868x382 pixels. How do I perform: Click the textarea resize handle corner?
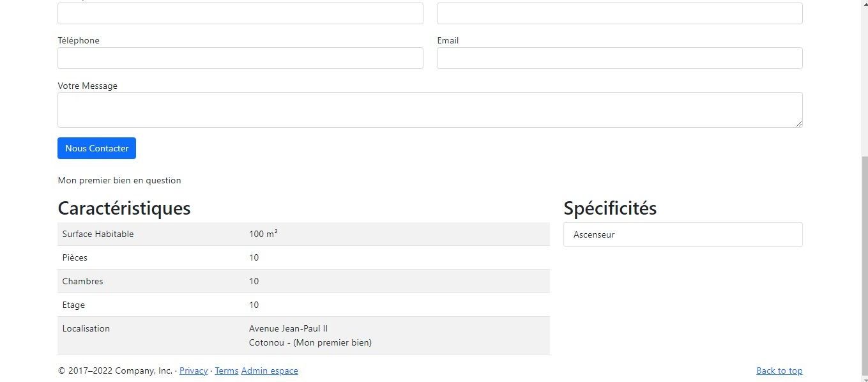[798, 123]
